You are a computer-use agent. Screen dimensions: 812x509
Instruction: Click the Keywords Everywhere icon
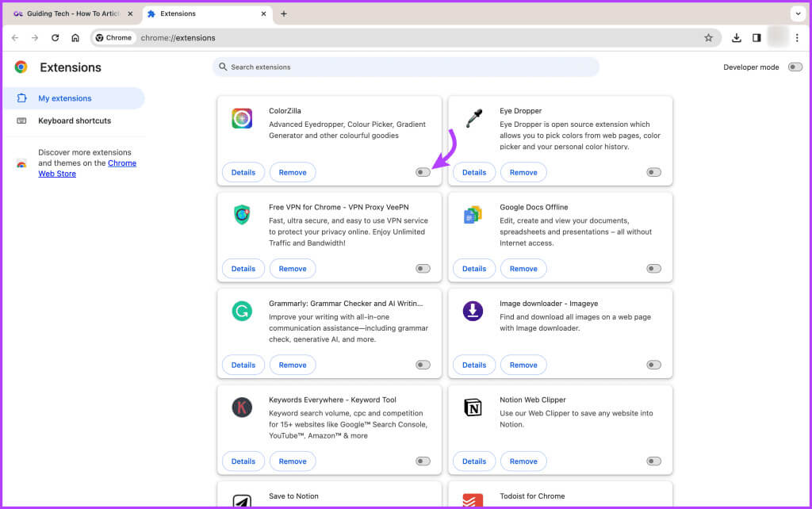pyautogui.click(x=242, y=407)
